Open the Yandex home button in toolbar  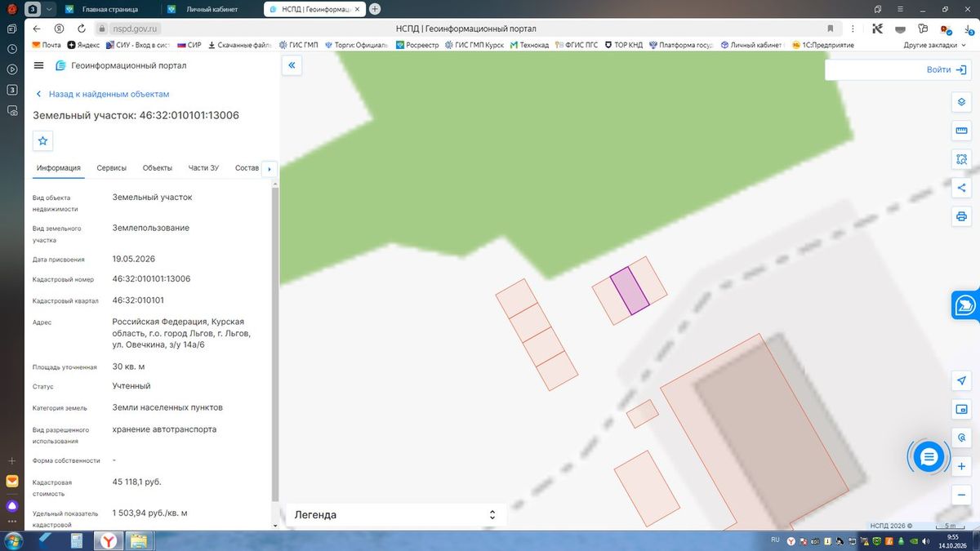coord(59,29)
